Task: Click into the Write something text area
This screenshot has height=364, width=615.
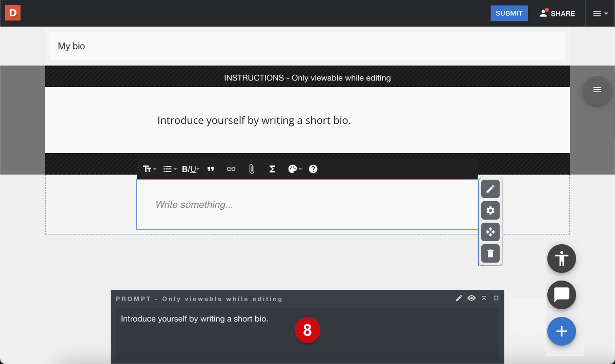Action: 307,204
